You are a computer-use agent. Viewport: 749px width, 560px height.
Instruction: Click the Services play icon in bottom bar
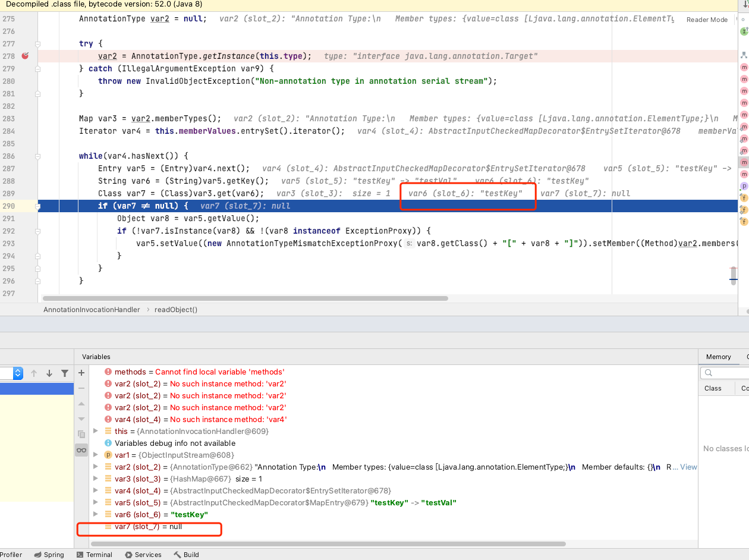[x=129, y=555]
